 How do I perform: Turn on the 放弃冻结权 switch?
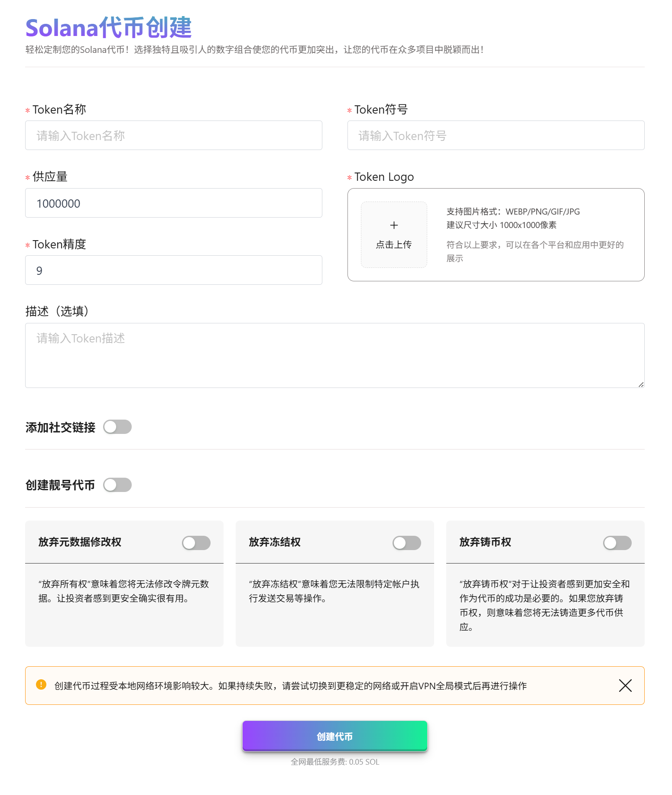point(407,543)
